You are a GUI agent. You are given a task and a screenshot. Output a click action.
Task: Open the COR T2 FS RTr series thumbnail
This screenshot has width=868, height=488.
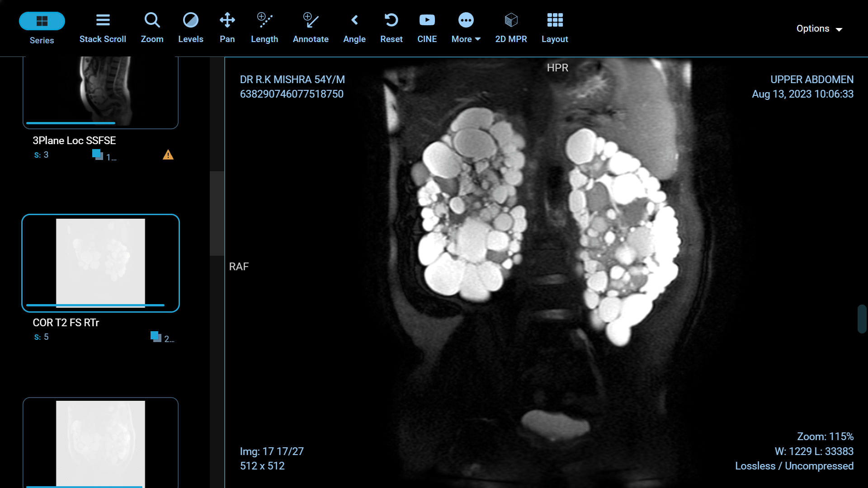pyautogui.click(x=100, y=263)
